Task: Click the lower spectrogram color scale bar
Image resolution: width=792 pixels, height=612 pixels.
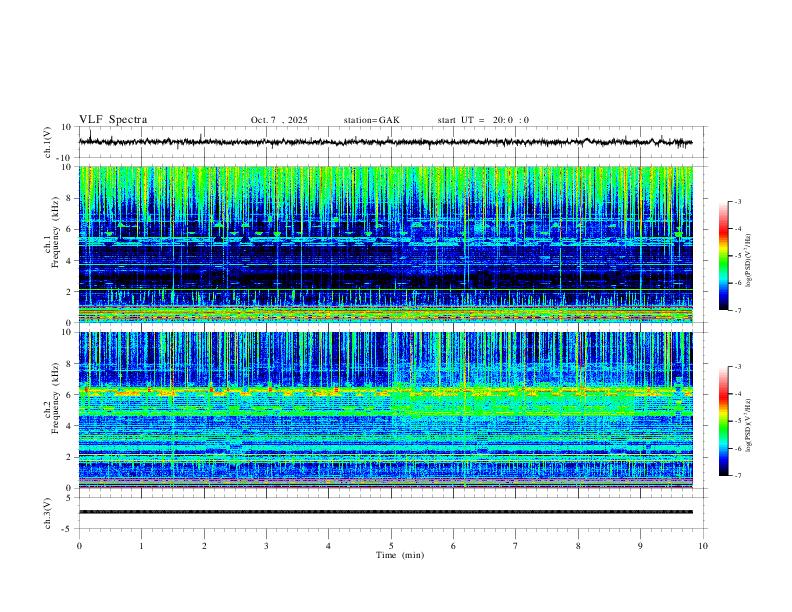Action: (724, 421)
